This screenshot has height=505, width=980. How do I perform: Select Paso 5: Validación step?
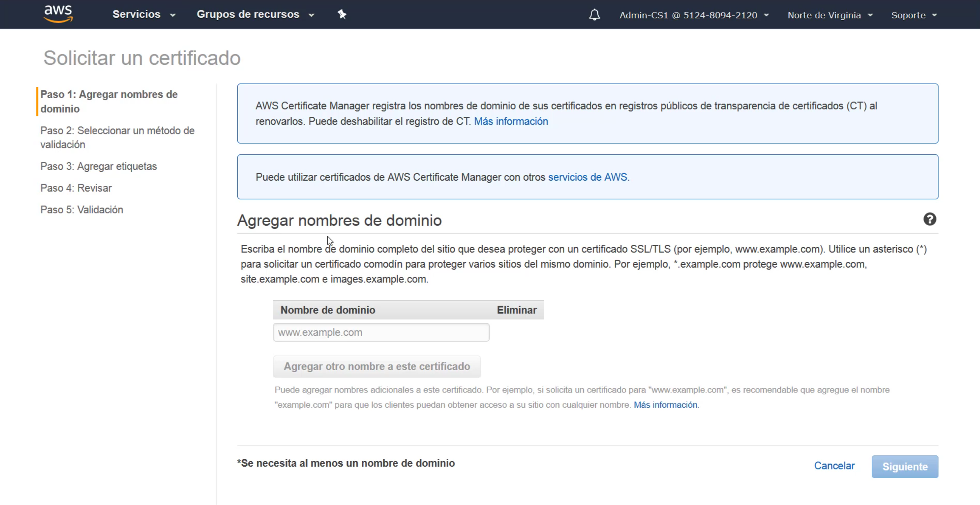[x=81, y=209]
